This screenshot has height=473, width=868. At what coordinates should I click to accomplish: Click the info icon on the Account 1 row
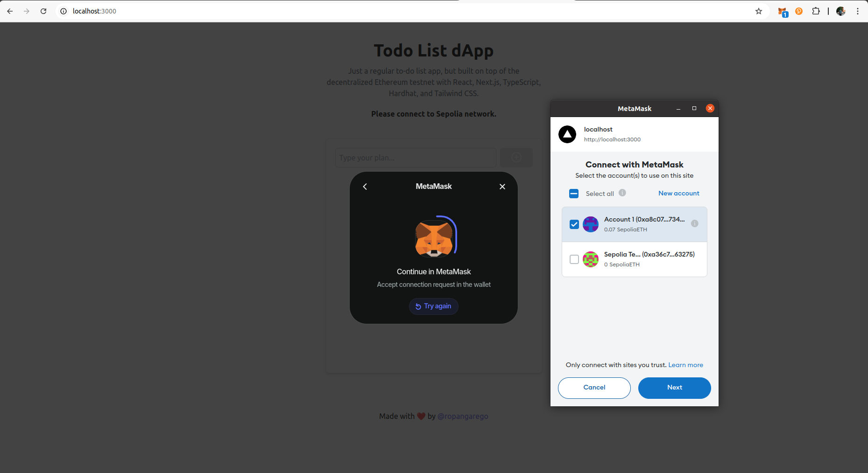coord(695,223)
